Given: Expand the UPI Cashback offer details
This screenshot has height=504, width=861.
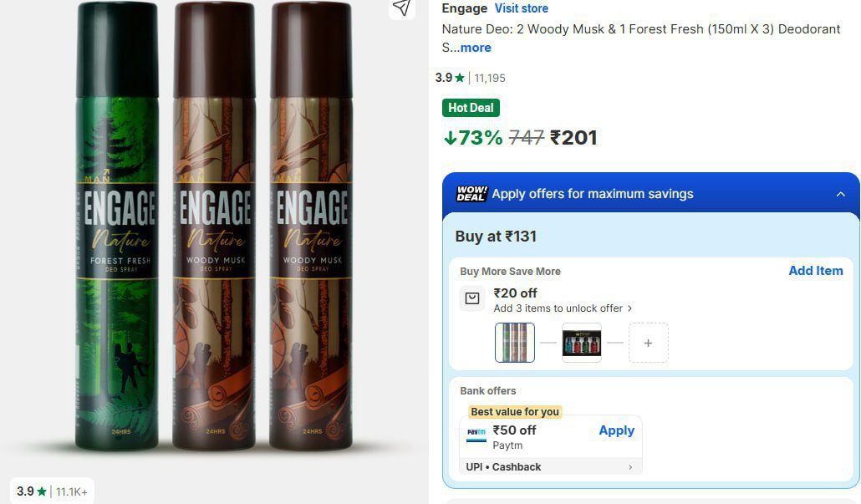Looking at the screenshot, I should [x=550, y=466].
